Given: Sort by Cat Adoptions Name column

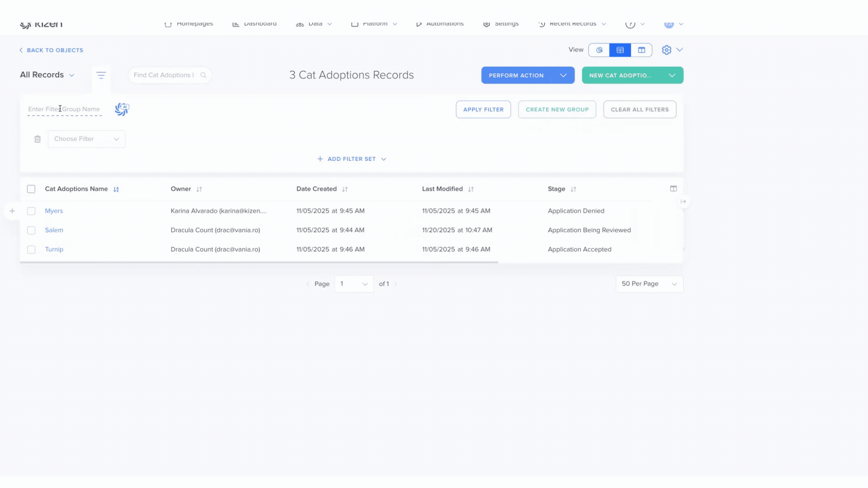Looking at the screenshot, I should pyautogui.click(x=116, y=189).
